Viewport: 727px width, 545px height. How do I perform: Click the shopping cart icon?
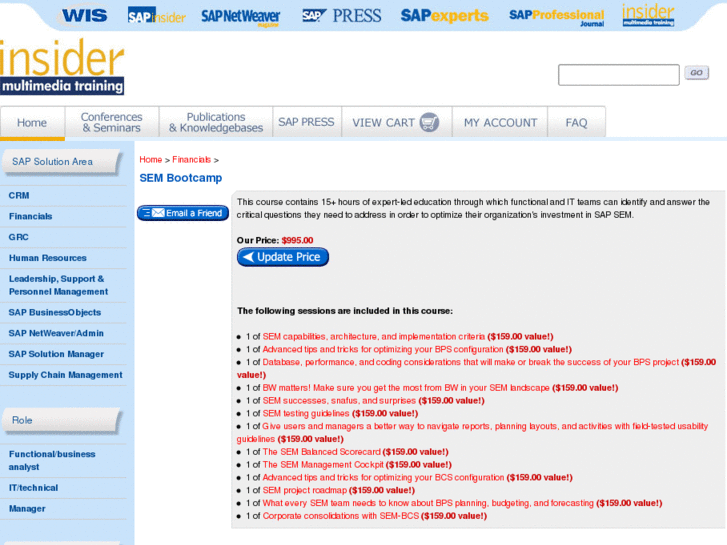click(x=429, y=122)
